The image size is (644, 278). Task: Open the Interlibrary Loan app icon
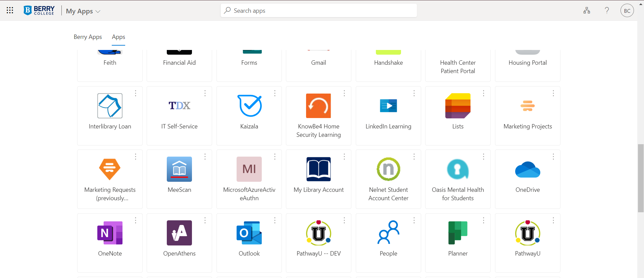coord(110,106)
